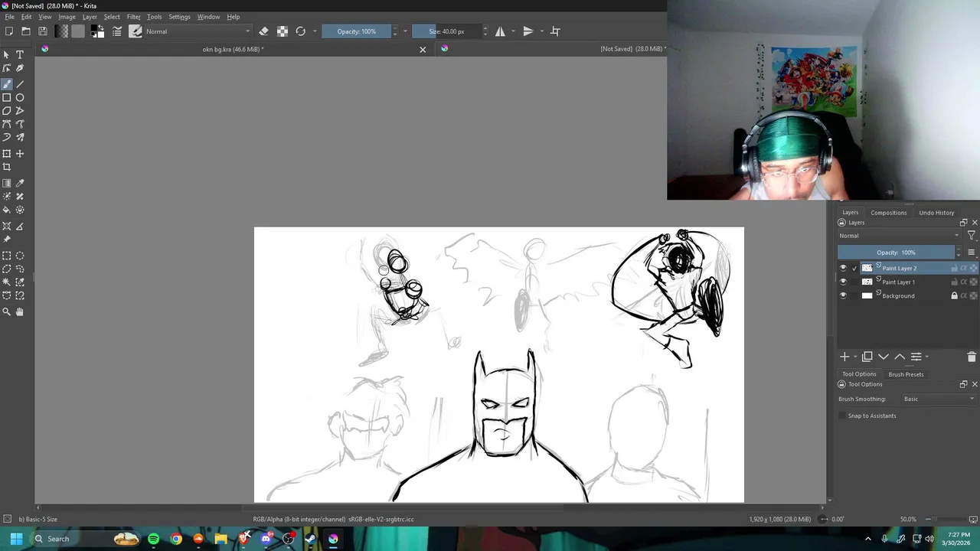Move layer up with chevron button
Viewport: 980px width, 551px height.
click(900, 357)
